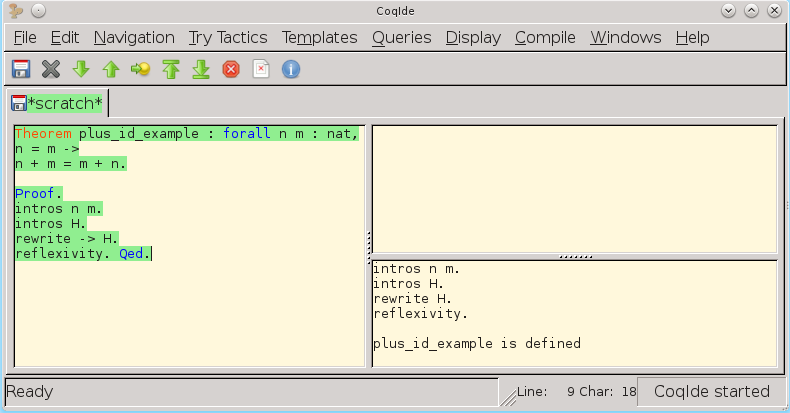Click the horizontal divider handle between goal and messages

click(x=575, y=257)
